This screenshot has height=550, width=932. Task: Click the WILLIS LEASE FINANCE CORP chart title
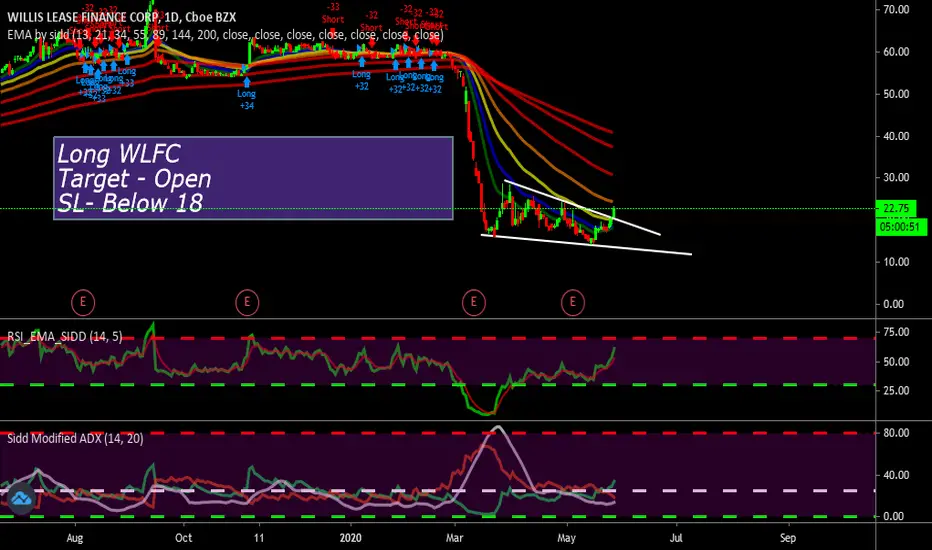(121, 17)
